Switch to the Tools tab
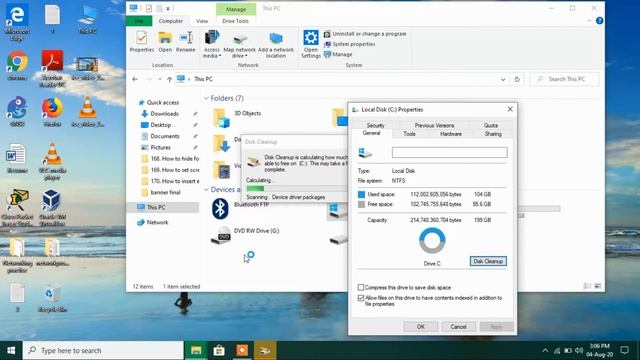640x360 pixels. coord(409,134)
